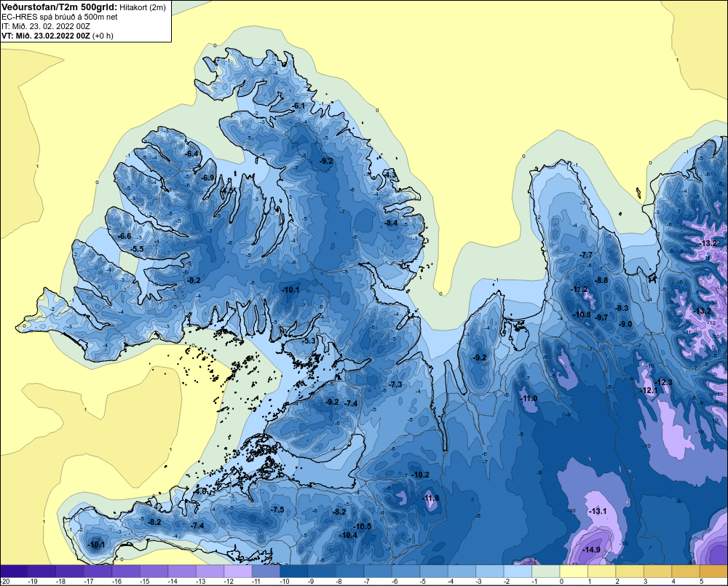Click the -5.3 temperature label
The height and width of the screenshot is (586, 728).
point(309,341)
